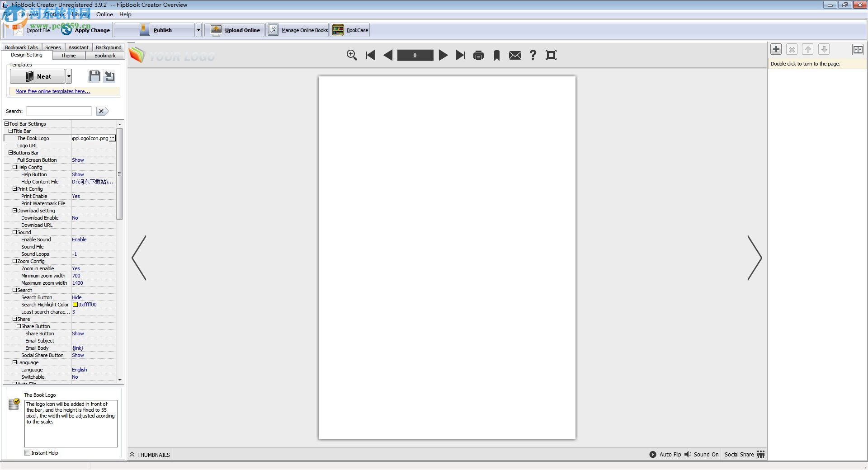Screen dimensions: 868x470
Task: Click the Save template icon
Action: pos(94,76)
